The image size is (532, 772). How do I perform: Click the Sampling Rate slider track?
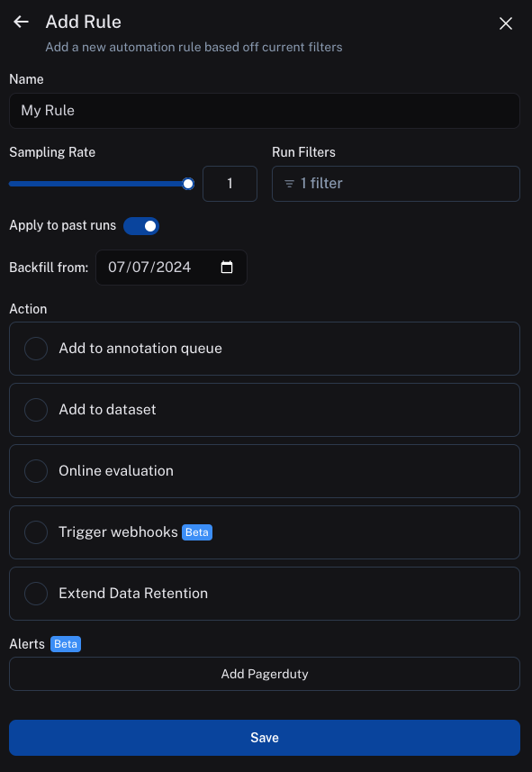pos(98,184)
